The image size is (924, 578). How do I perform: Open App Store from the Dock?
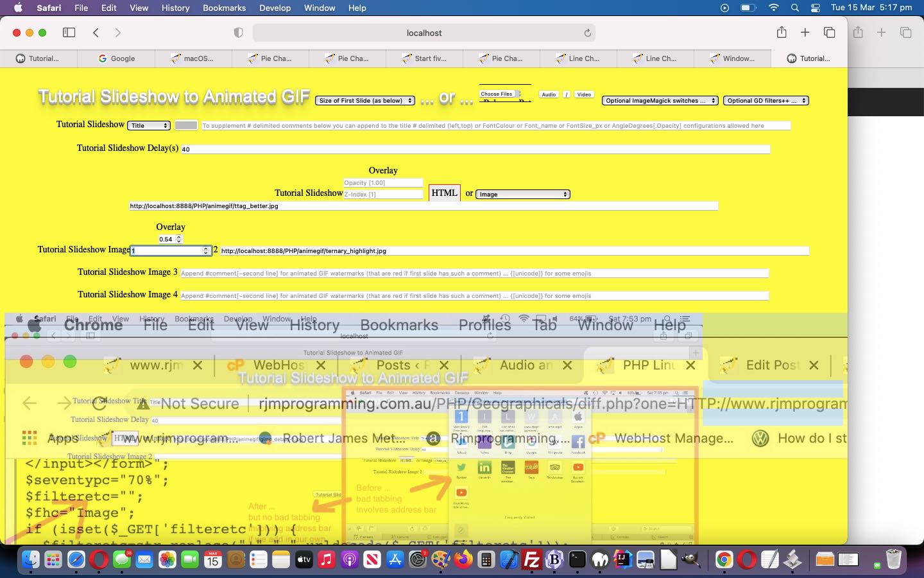[x=395, y=560]
